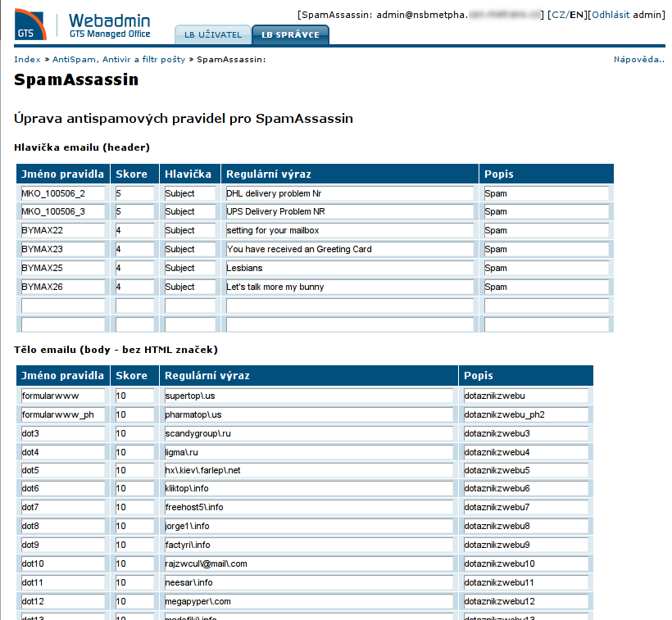This screenshot has height=620, width=672.
Task: Edit regex 'DHL delivery problem Nr'
Action: pos(350,193)
